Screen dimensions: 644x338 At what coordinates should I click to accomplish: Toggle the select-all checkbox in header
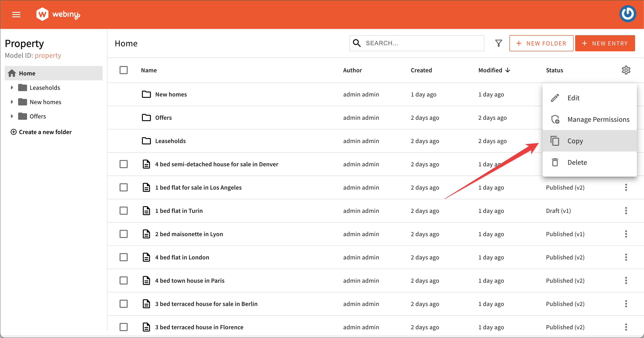click(x=123, y=70)
